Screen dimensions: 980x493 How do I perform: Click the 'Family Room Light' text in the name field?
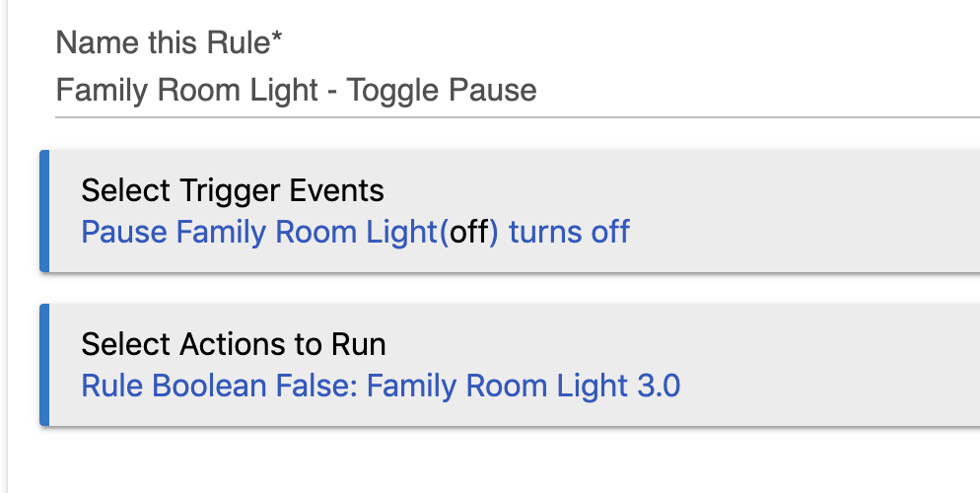[187, 90]
